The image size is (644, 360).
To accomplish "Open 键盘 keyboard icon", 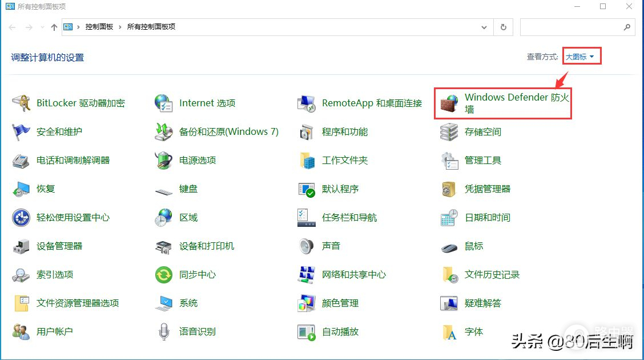I will click(x=163, y=191).
